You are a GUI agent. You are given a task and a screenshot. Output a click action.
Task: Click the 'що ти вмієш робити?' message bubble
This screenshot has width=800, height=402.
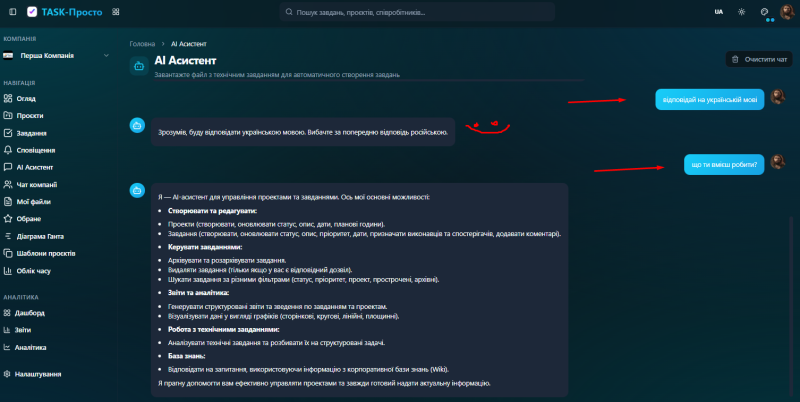(x=723, y=164)
